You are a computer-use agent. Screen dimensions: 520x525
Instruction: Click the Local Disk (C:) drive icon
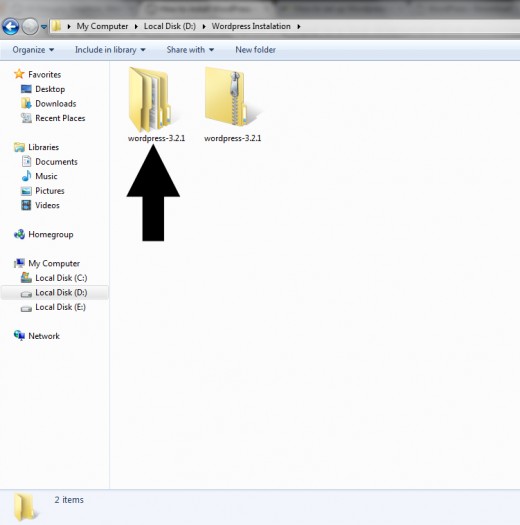click(26, 278)
